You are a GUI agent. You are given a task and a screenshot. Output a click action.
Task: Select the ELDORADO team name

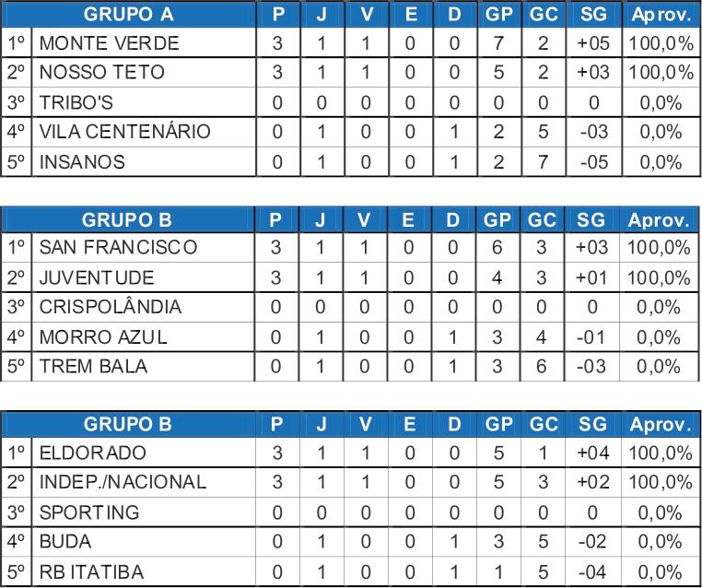pyautogui.click(x=93, y=453)
